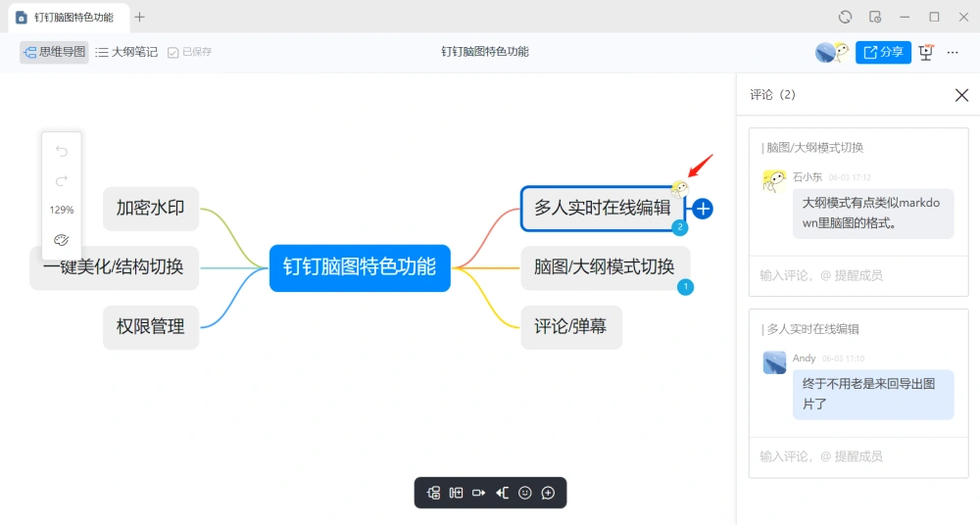Open version history icon in title bar
The height and width of the screenshot is (525, 980).
coord(875,17)
